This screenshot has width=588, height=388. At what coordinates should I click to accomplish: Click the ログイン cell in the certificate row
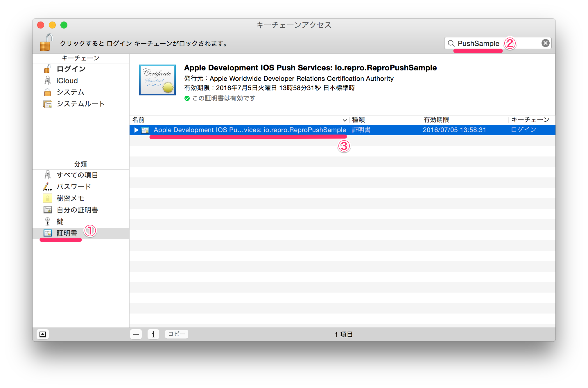coord(523,130)
